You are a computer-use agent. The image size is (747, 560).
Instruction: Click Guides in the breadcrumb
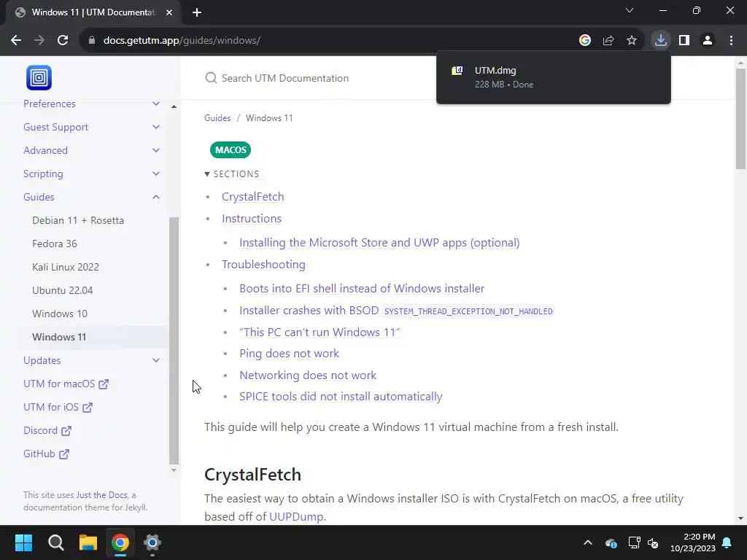point(217,118)
